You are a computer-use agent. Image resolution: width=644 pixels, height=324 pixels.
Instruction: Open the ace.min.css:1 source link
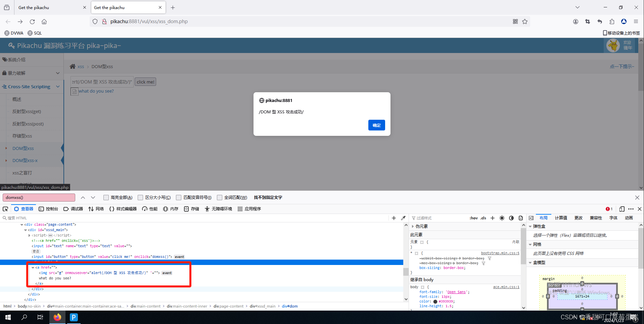pos(506,287)
